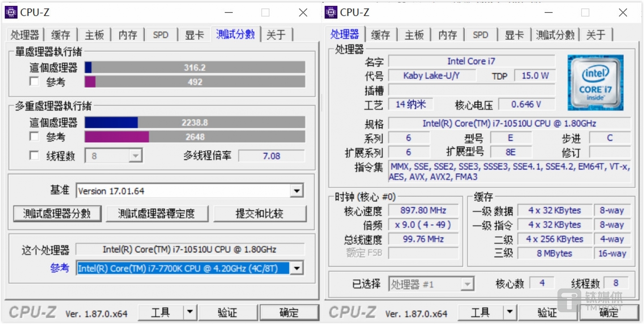Click the CPU-Z logo icon in right title bar
Screen dimensions: 644x324
tap(330, 12)
